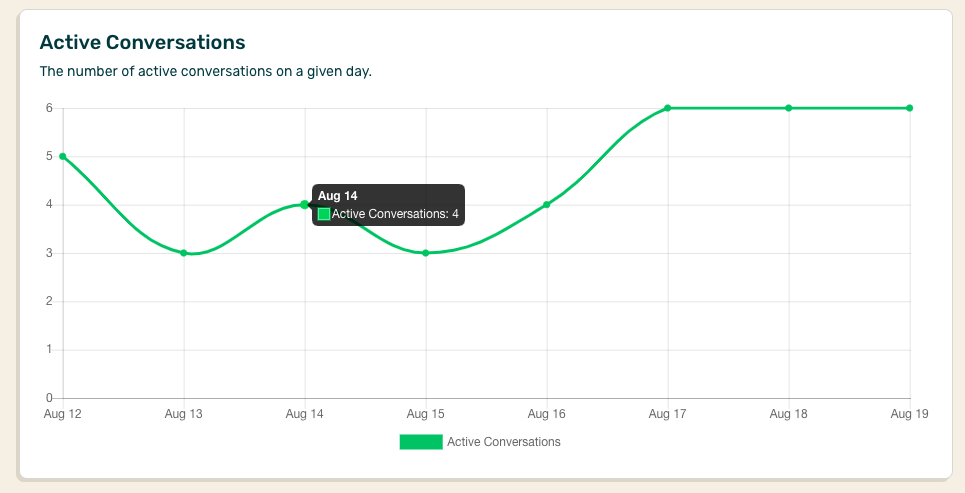The height and width of the screenshot is (493, 965).
Task: Select the Aug 17 data point
Action: [668, 108]
